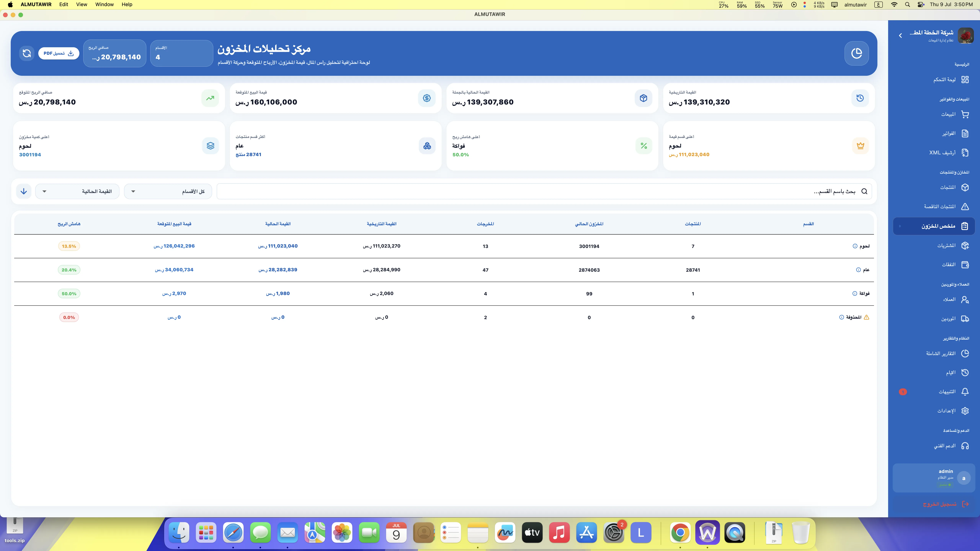Download the PDF report
The height and width of the screenshot is (551, 980).
[x=59, y=53]
